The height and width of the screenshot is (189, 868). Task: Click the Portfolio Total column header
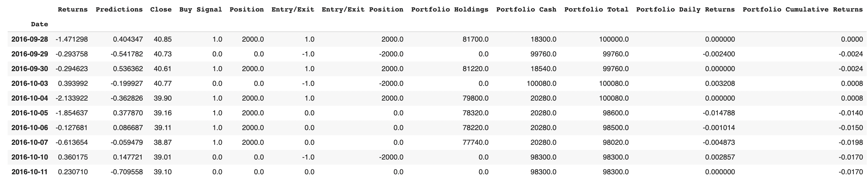coord(596,10)
